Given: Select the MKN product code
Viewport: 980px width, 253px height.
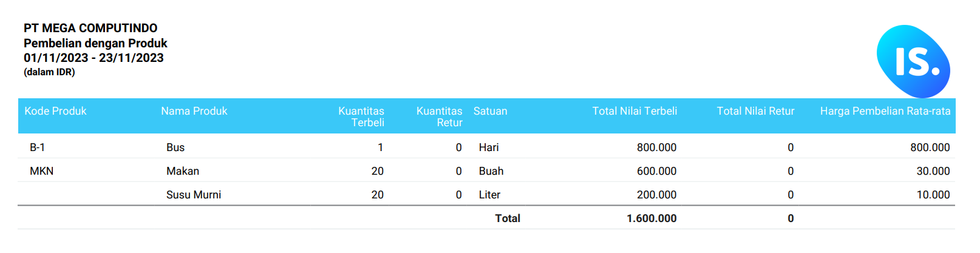Looking at the screenshot, I should tap(42, 171).
